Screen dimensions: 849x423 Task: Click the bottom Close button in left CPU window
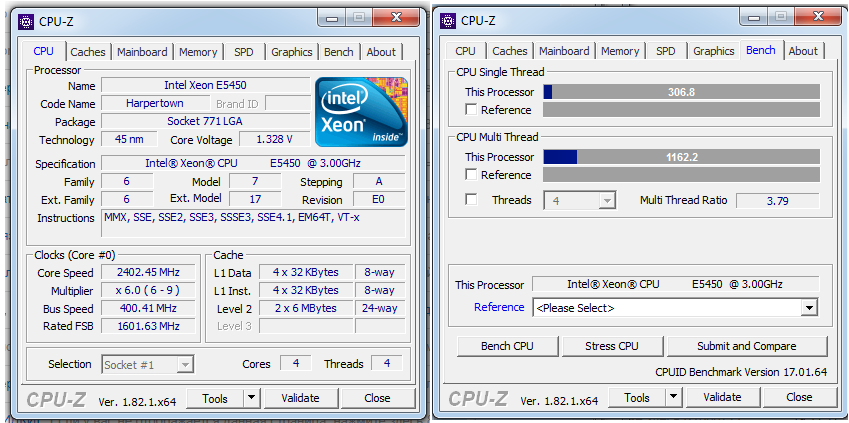377,399
